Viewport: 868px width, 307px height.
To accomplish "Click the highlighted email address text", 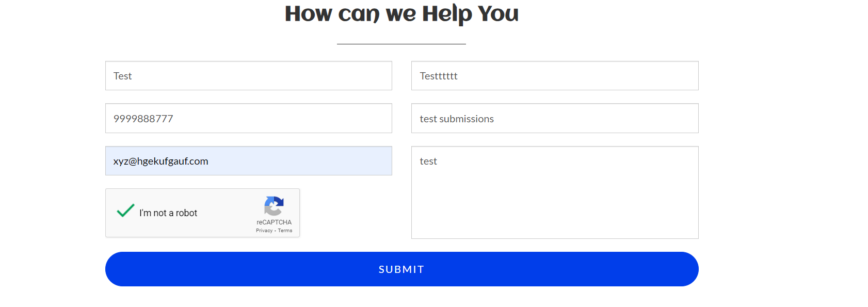I will tap(160, 161).
